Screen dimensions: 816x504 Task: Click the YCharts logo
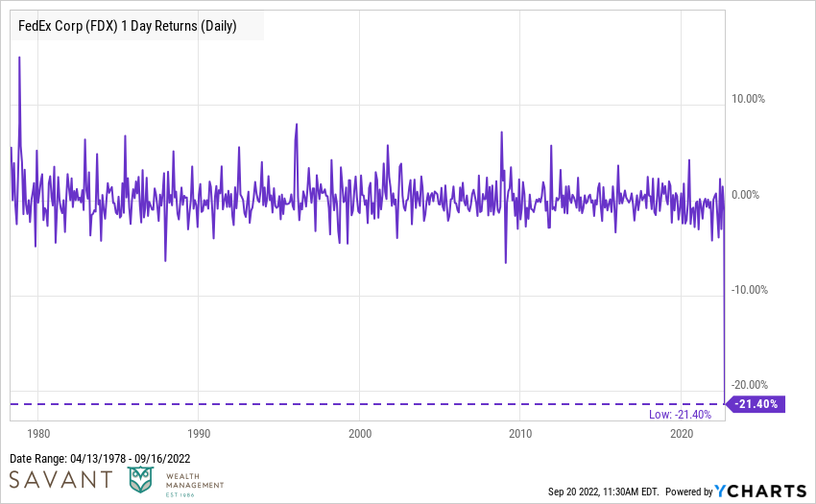(760, 491)
